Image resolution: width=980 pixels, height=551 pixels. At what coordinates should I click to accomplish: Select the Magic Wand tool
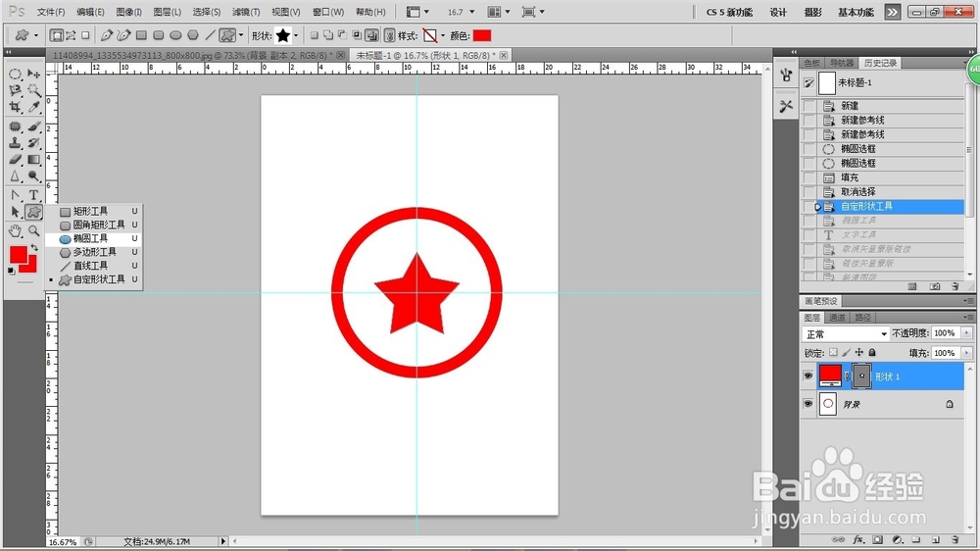pyautogui.click(x=33, y=90)
